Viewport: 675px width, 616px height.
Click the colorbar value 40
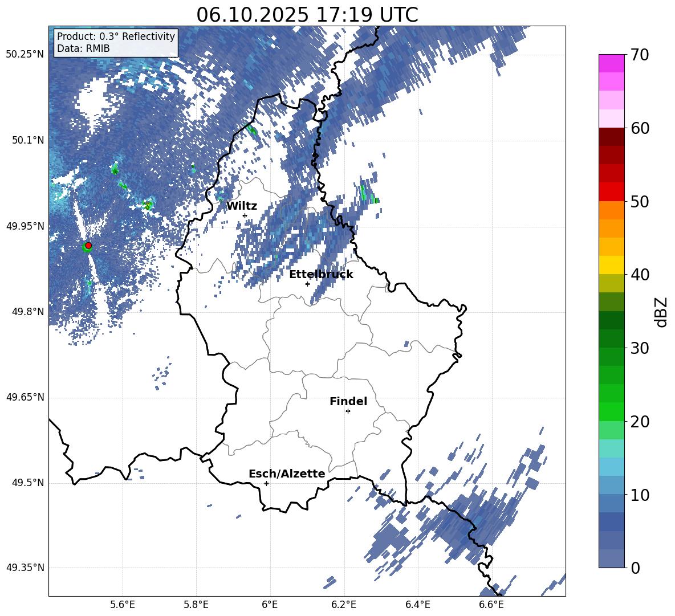(x=640, y=275)
